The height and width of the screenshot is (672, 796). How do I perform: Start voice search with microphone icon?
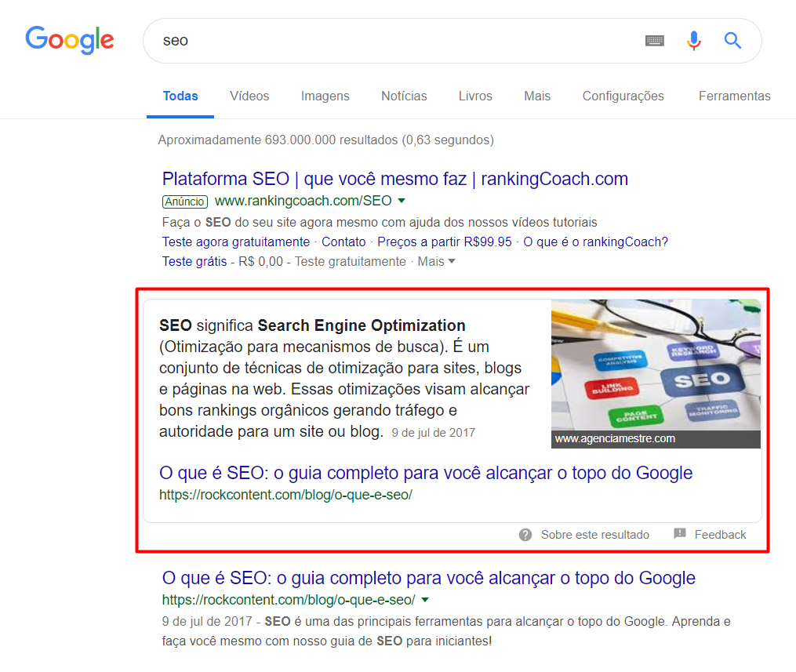click(694, 41)
